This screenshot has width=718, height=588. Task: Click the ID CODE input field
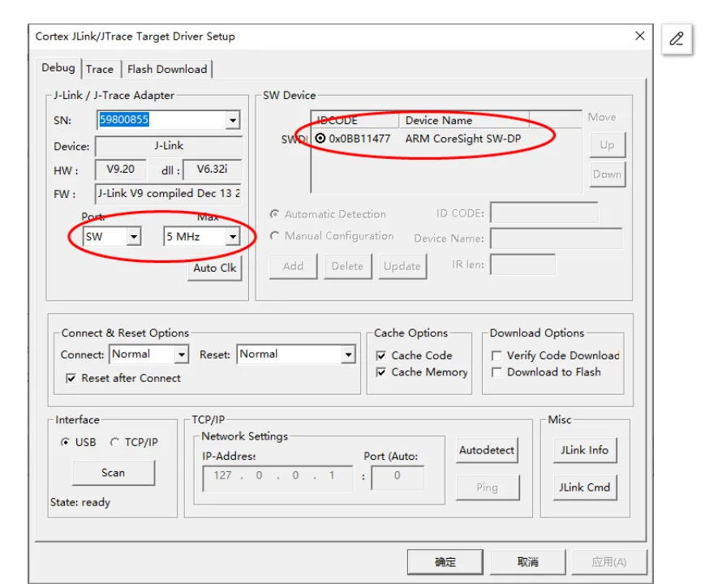(x=544, y=212)
